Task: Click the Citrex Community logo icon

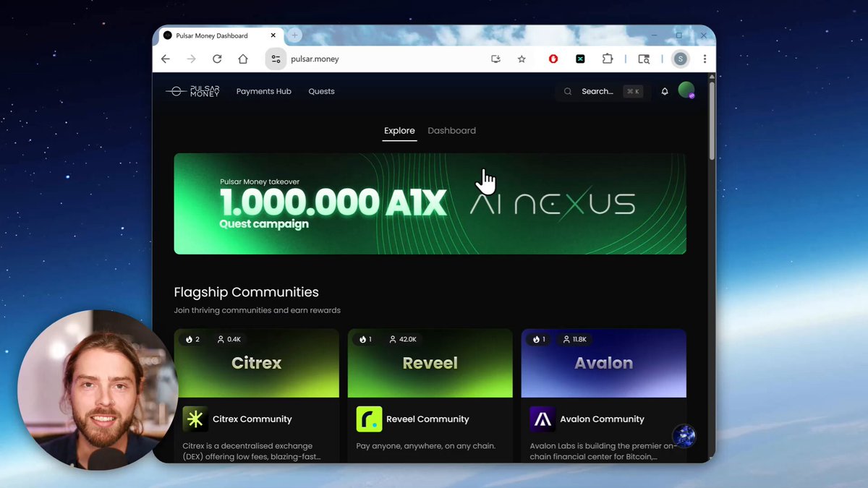Action: (195, 419)
